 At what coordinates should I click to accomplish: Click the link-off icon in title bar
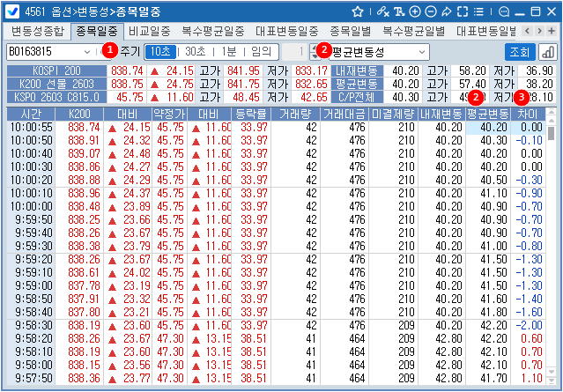[x=382, y=11]
